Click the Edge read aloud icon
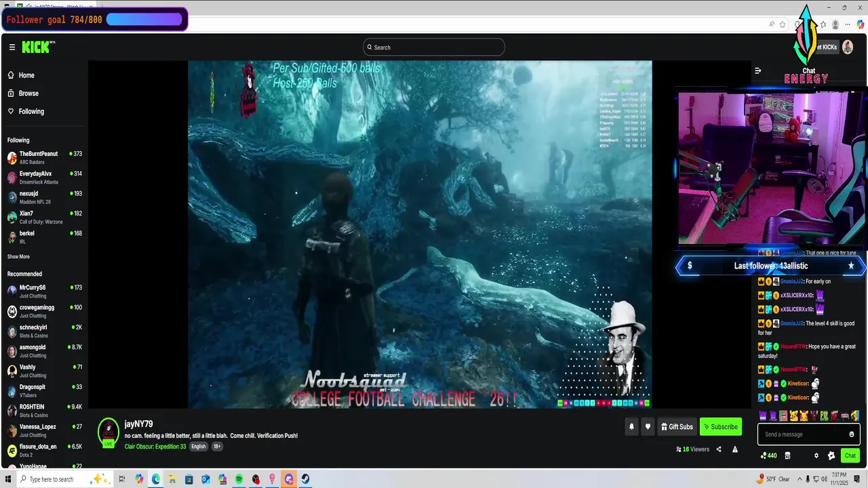 point(772,24)
